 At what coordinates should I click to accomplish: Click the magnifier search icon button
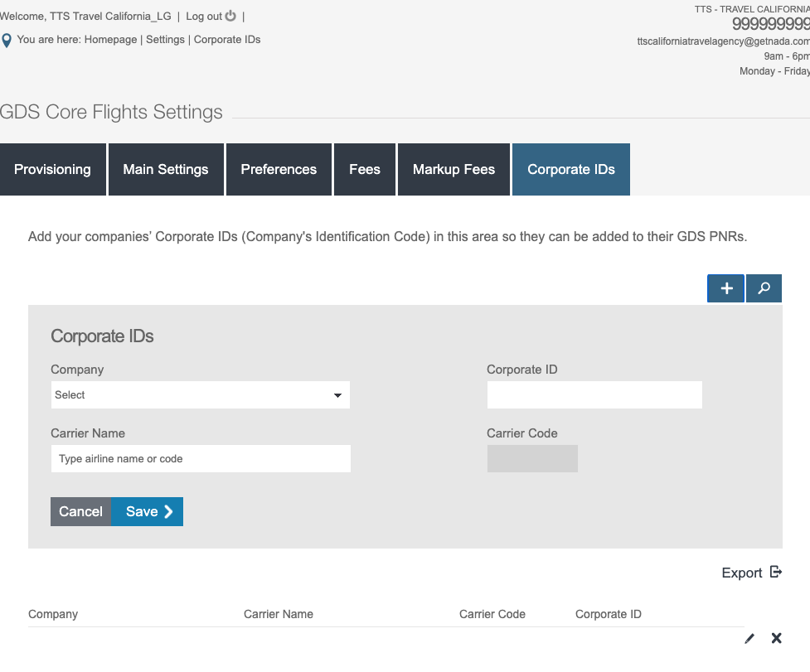click(764, 288)
